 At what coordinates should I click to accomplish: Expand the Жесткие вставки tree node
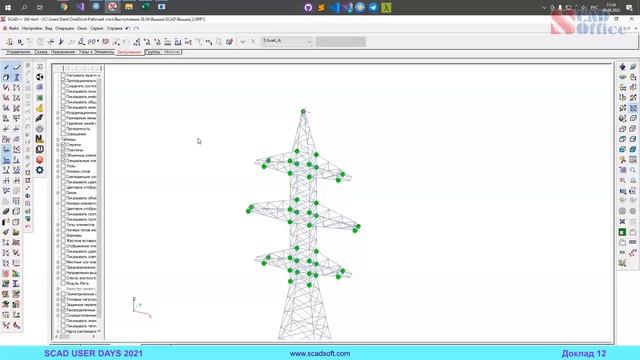(58, 240)
